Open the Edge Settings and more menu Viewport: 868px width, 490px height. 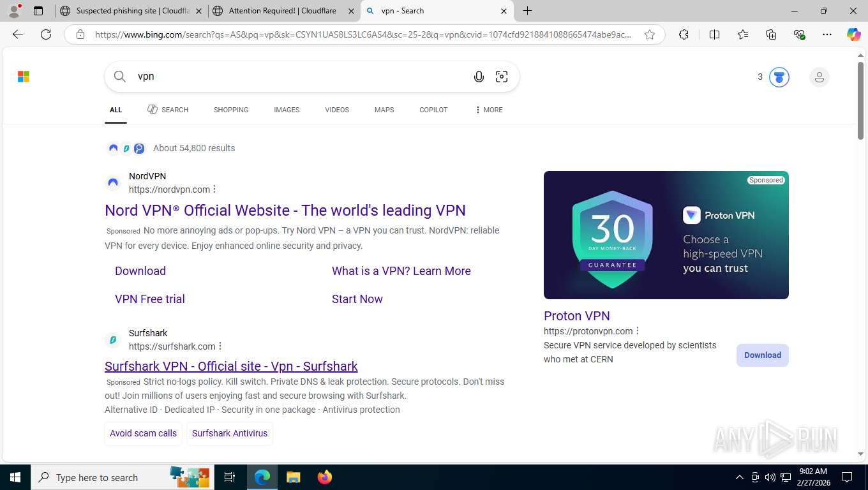click(827, 34)
